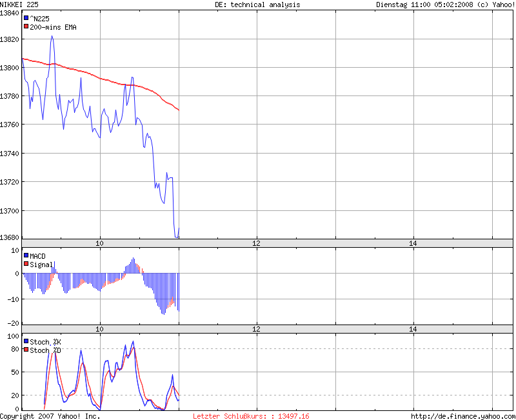Viewport: 516px width, 420px height.
Task: Click the hour 12 label under price chart
Action: pyautogui.click(x=256, y=243)
